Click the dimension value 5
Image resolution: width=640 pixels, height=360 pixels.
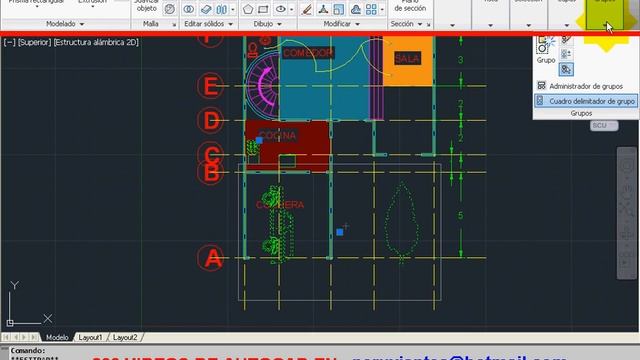coord(460,215)
